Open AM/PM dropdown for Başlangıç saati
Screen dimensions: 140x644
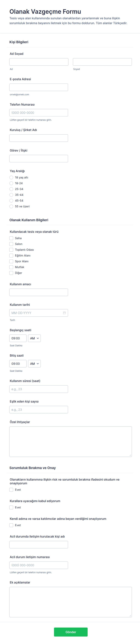[x=34, y=338]
